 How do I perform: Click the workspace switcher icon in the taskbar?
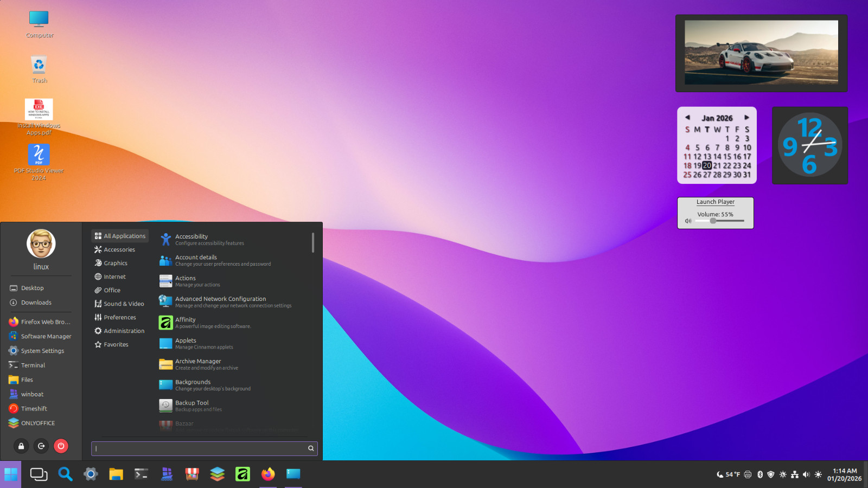point(39,474)
